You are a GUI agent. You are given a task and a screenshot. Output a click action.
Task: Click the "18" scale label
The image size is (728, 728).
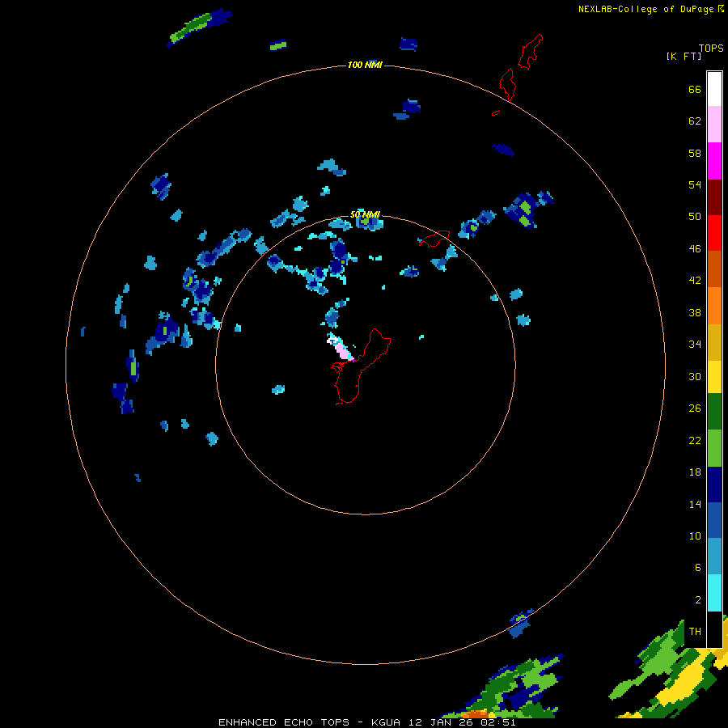pos(695,472)
